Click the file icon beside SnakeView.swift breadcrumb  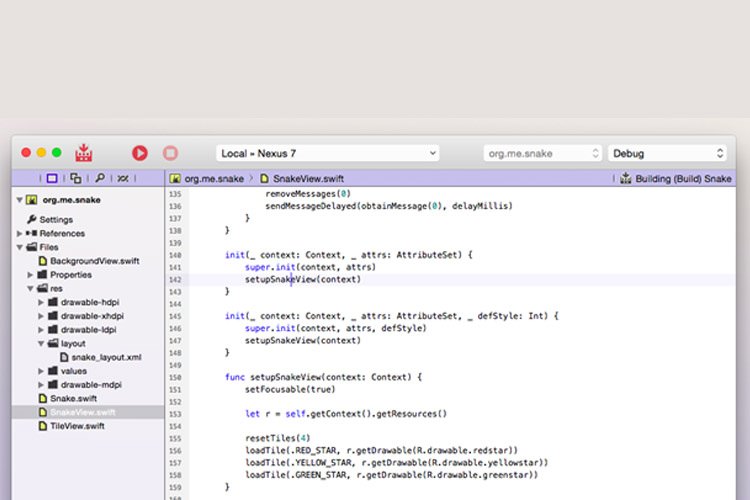(264, 178)
